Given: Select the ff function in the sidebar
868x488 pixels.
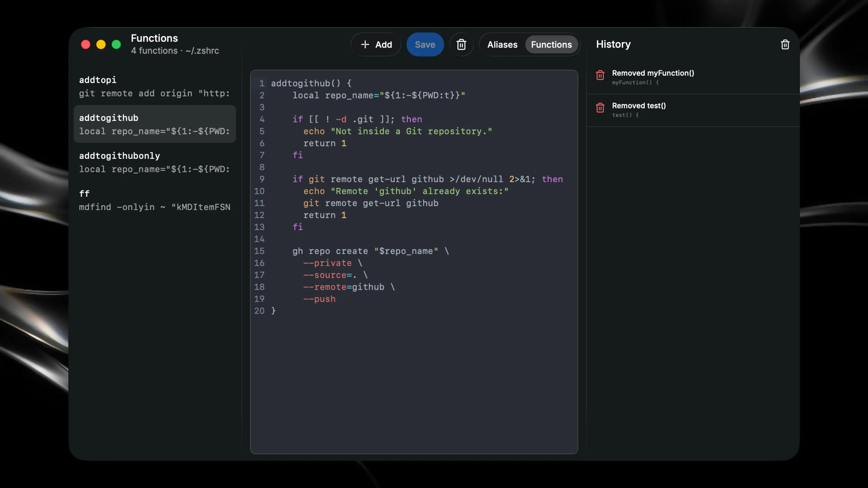Looking at the screenshot, I should click(155, 200).
